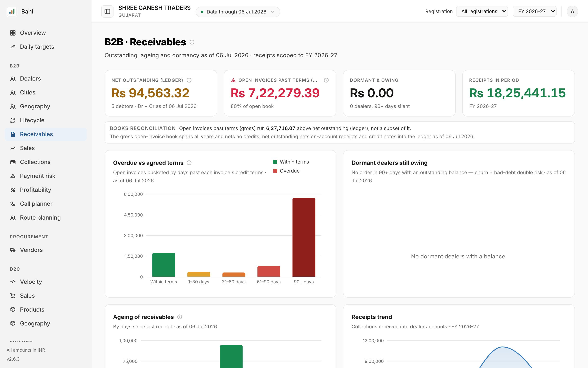588x368 pixels.
Task: Click the Bahi logo icon
Action: [12, 11]
